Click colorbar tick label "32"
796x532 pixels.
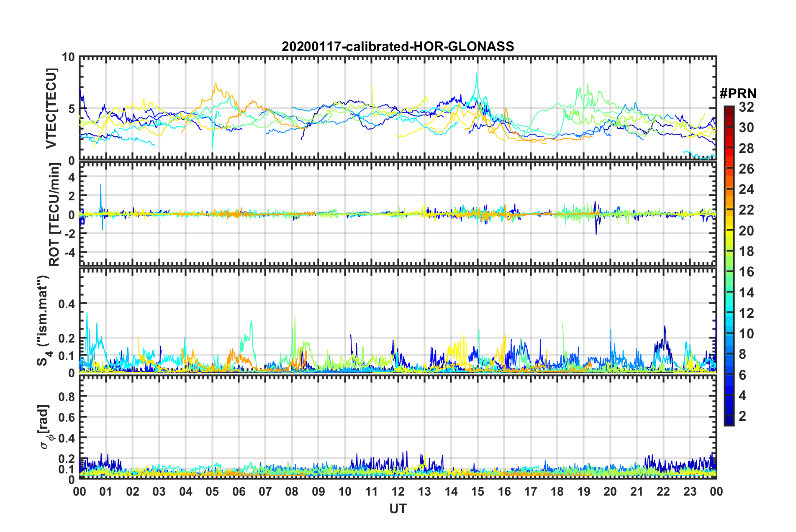(746, 107)
